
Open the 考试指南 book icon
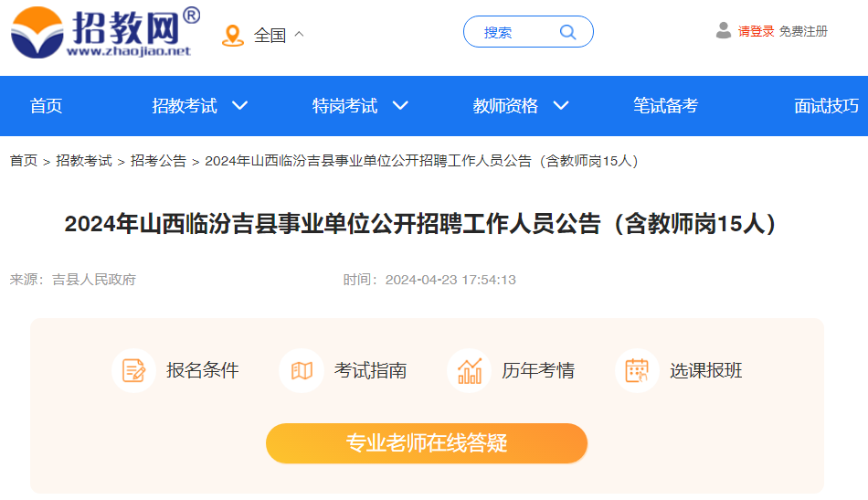(302, 370)
